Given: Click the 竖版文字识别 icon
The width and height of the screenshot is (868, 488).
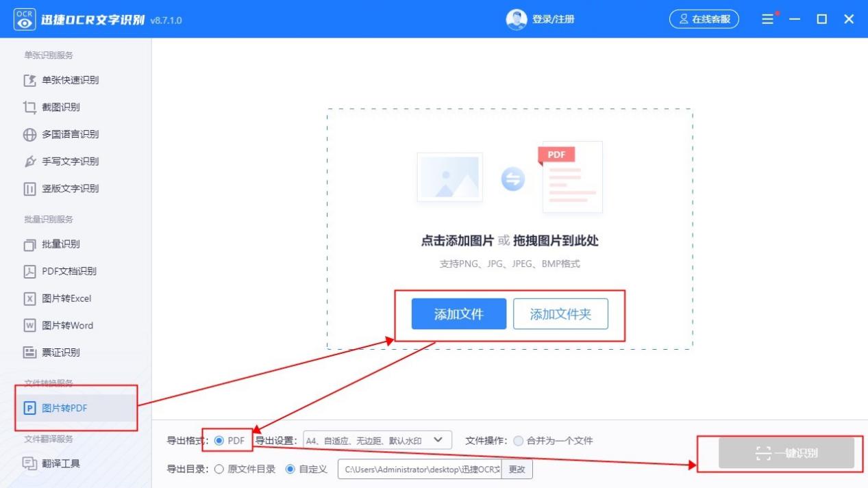Looking at the screenshot, I should (x=29, y=189).
